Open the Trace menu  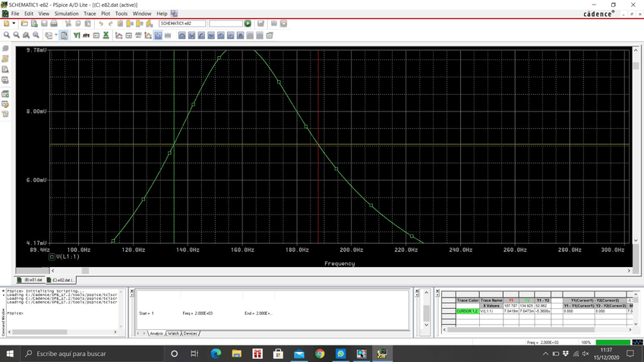[x=90, y=14]
